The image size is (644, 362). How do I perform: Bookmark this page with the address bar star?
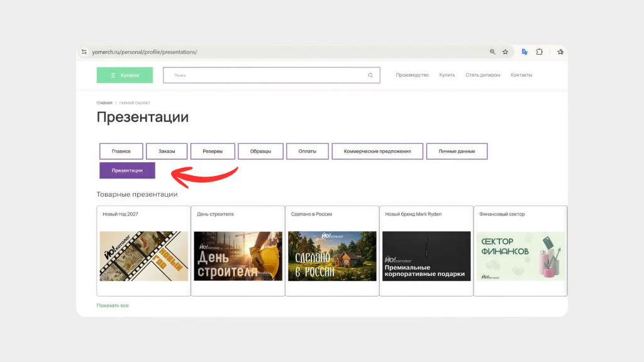point(505,52)
